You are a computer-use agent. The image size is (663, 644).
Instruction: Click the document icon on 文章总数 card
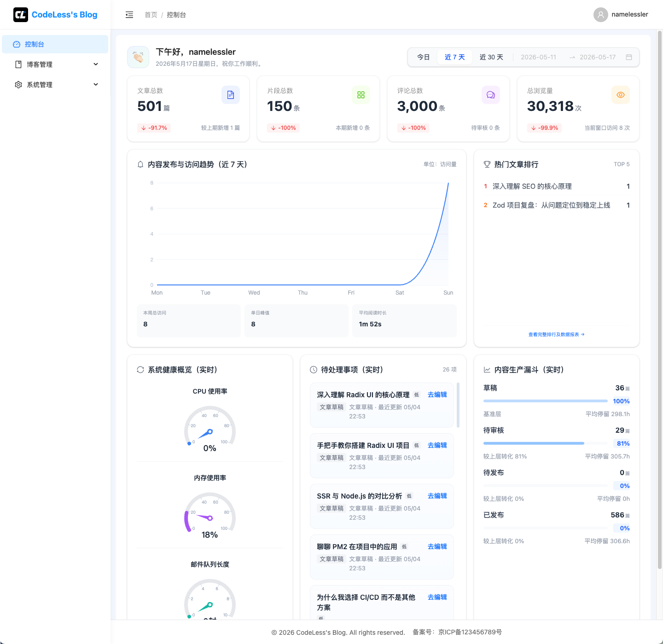click(231, 95)
